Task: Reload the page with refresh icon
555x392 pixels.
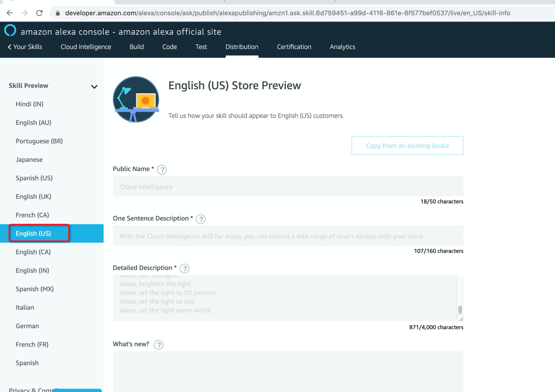Action: (39, 13)
